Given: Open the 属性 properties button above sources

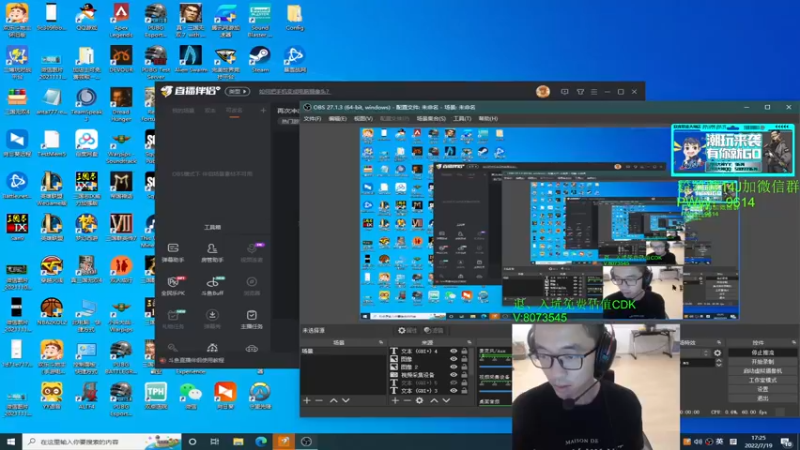Looking at the screenshot, I should [x=407, y=331].
